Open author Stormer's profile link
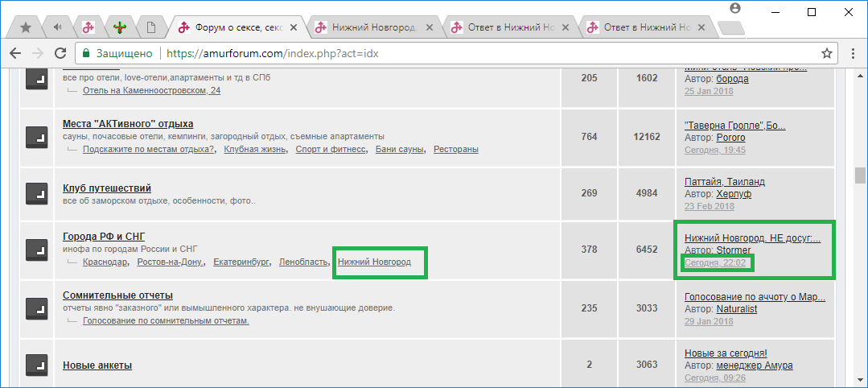Screen dimensions: 868x388 pos(733,250)
